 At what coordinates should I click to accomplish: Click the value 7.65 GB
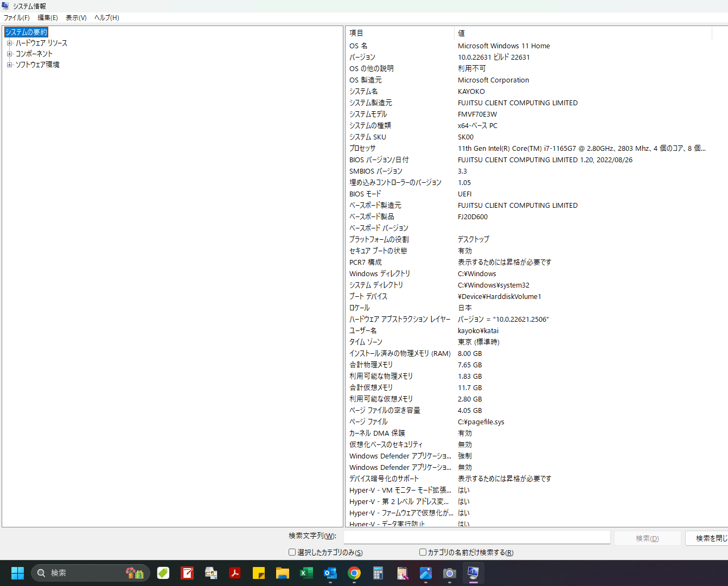tap(470, 365)
